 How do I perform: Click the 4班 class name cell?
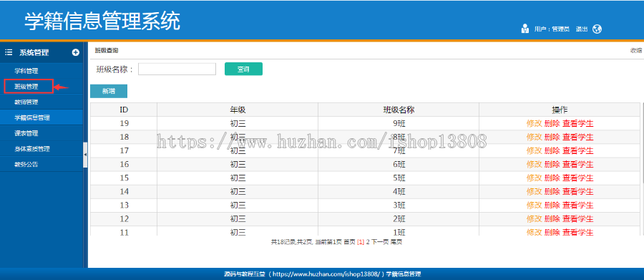[399, 192]
